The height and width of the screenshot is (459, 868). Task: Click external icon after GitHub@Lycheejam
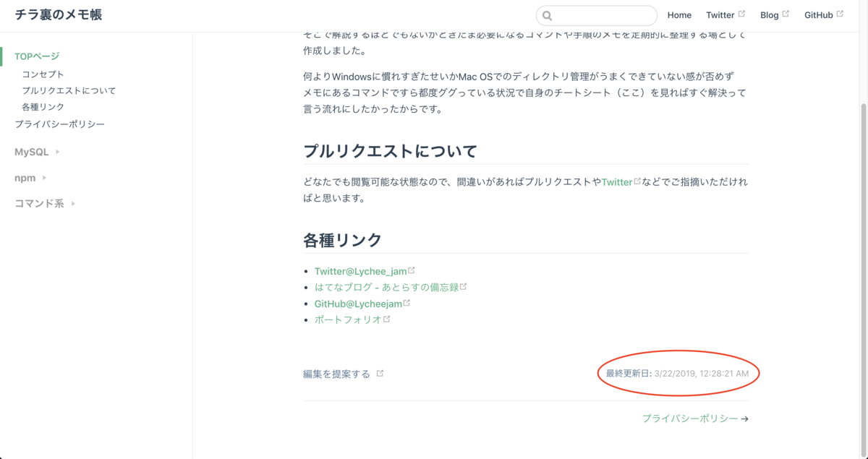[x=407, y=303]
